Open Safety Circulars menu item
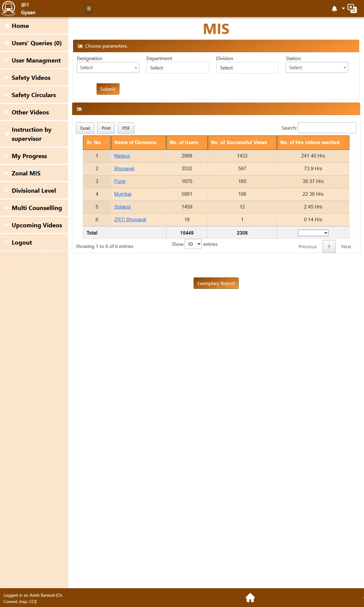 pyautogui.click(x=34, y=95)
